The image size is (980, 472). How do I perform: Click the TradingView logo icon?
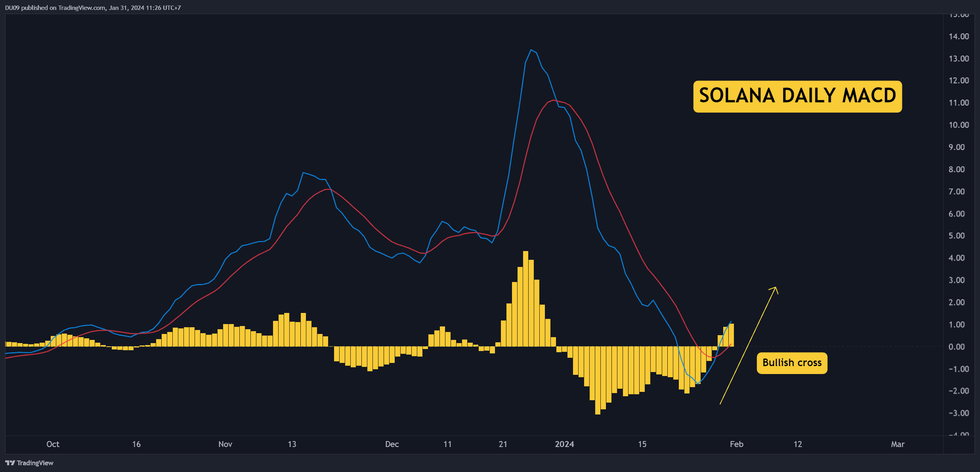tap(10, 463)
